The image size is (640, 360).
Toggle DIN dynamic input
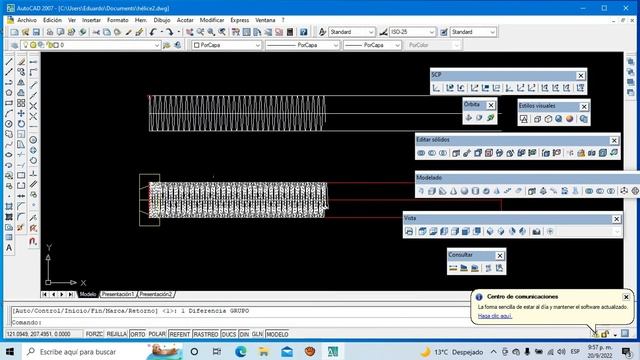click(x=244, y=334)
